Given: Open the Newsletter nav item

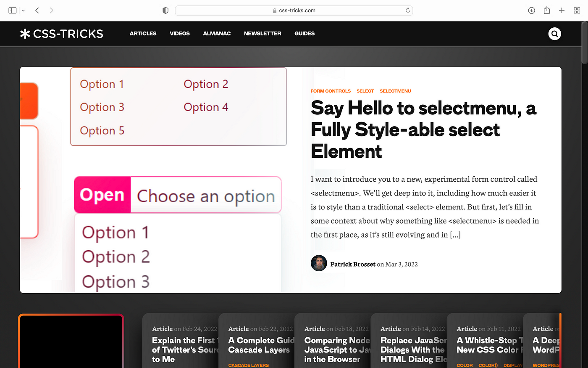Looking at the screenshot, I should tap(262, 34).
